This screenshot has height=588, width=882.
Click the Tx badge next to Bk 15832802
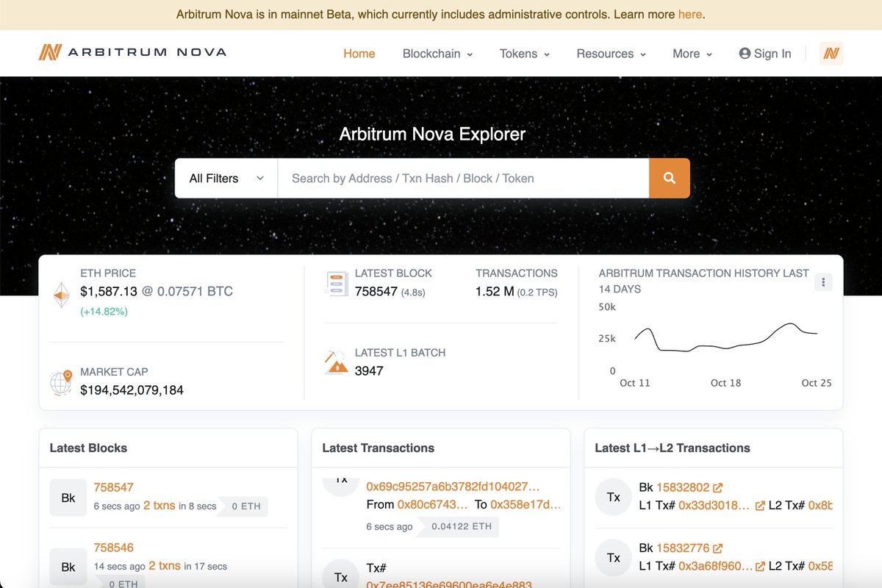614,497
